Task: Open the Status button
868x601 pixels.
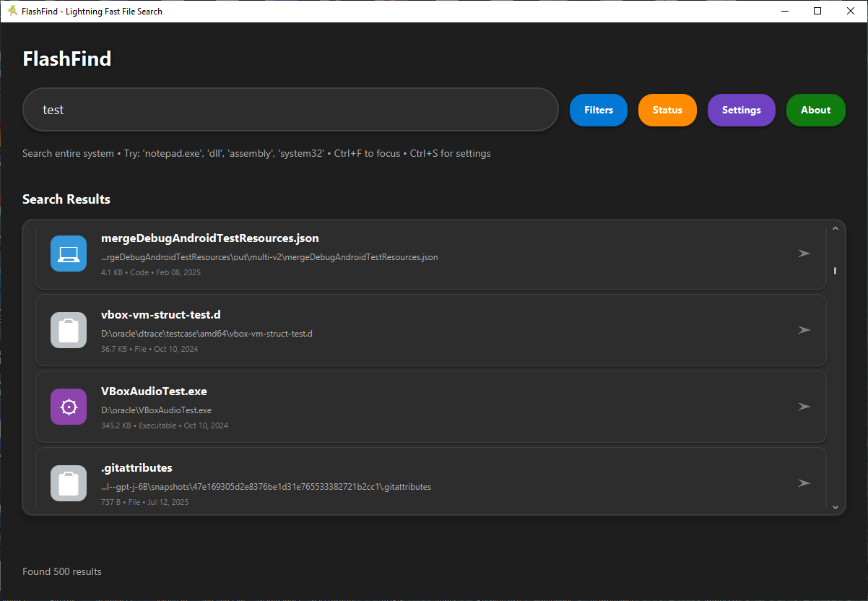Action: point(667,110)
